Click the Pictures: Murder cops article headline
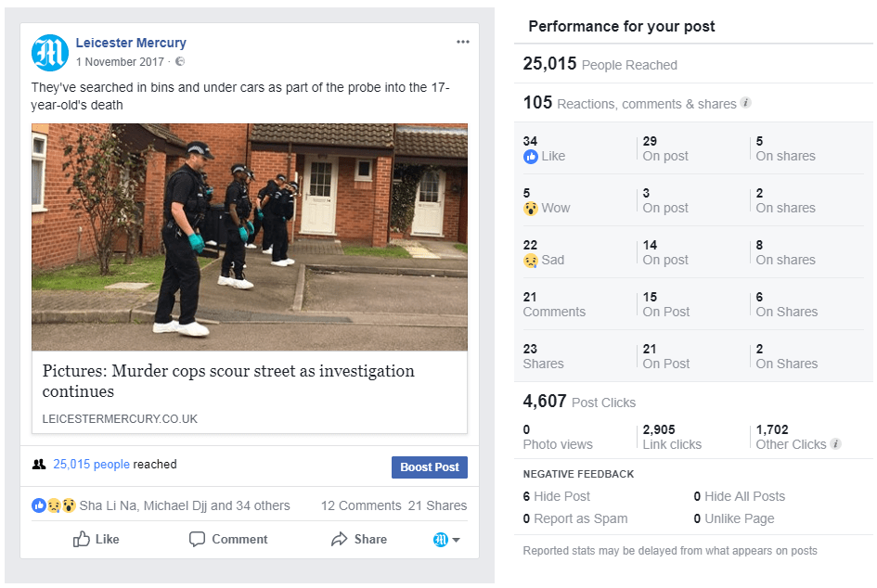 coord(228,380)
